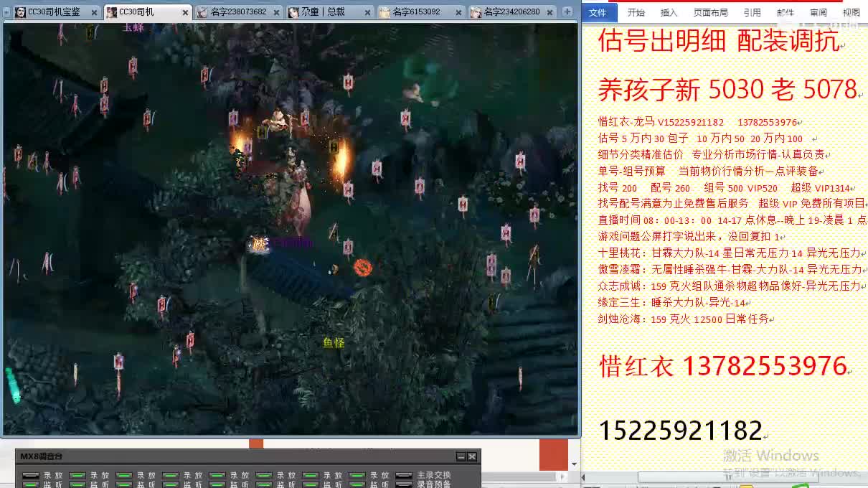Close the MX8调音台 panel
The image size is (868, 488).
tap(472, 456)
